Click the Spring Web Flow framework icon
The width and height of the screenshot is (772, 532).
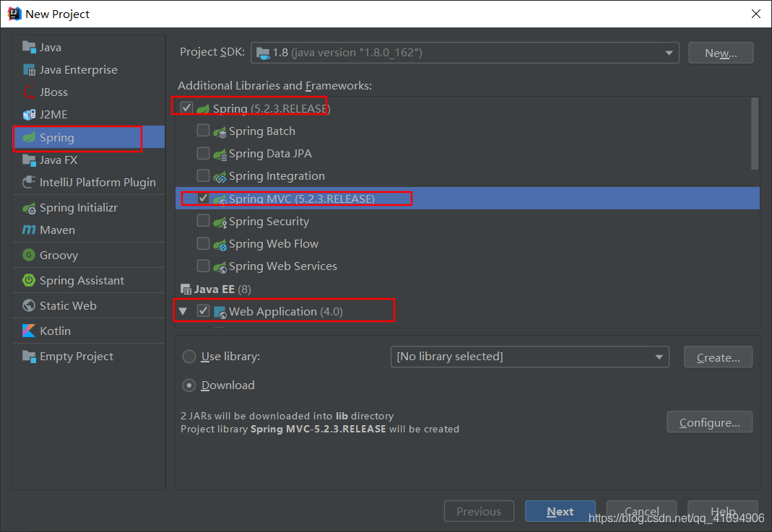click(x=220, y=244)
